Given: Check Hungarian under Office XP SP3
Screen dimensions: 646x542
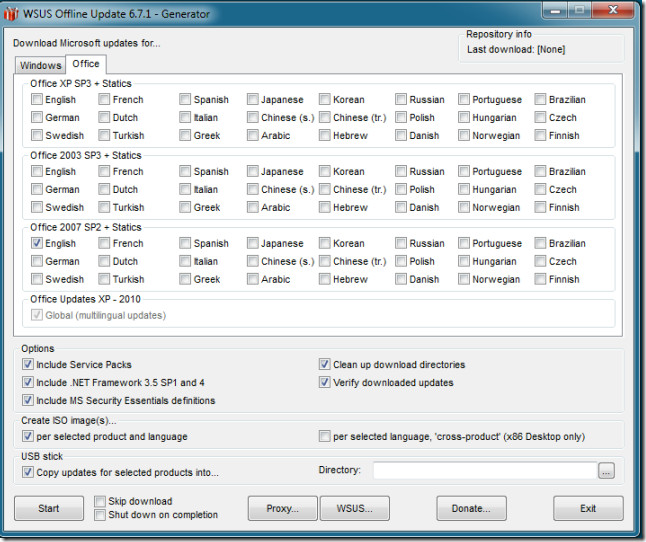Looking at the screenshot, I should [x=464, y=117].
